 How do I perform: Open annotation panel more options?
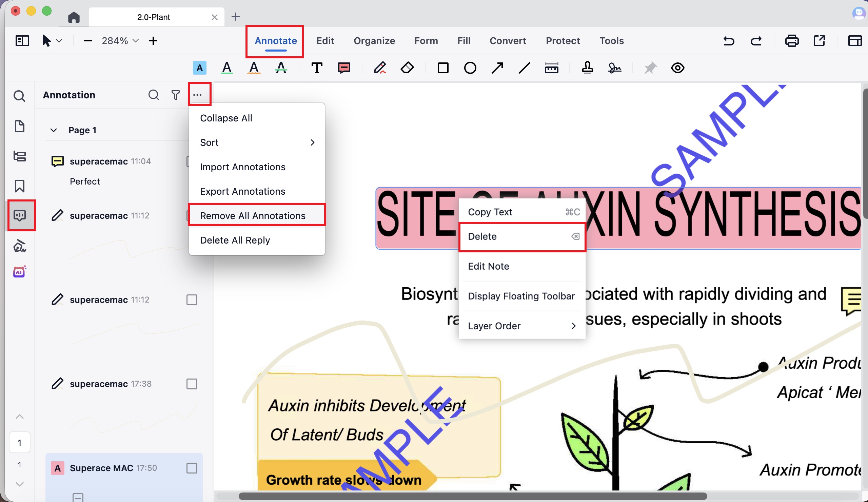pos(197,95)
